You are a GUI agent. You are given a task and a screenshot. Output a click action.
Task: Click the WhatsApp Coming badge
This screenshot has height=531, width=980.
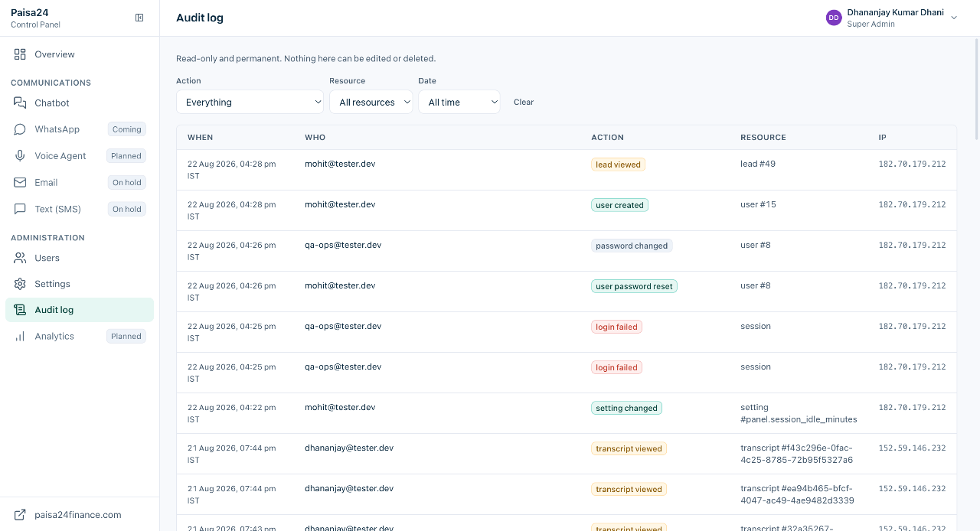[x=127, y=129]
